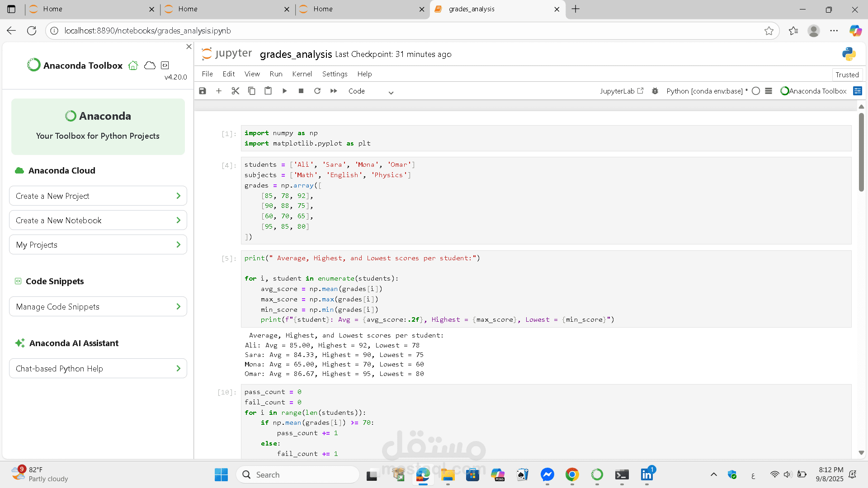
Task: Open the Settings menu
Action: pos(335,74)
